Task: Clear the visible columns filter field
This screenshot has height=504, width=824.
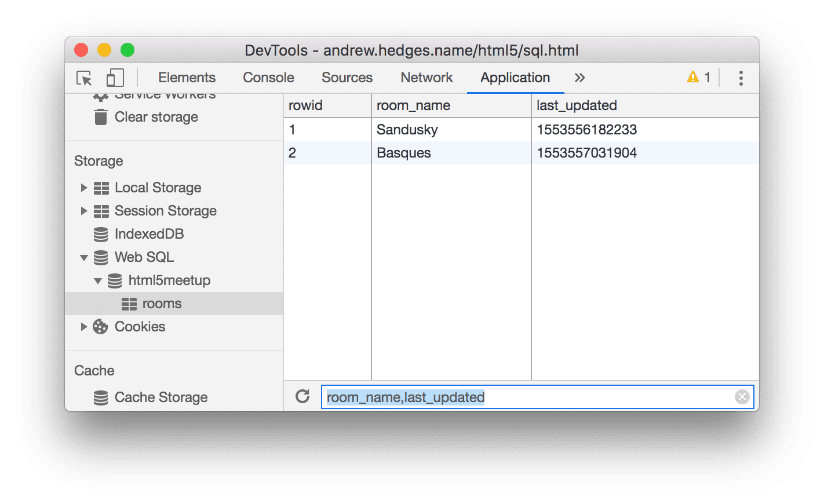Action: (742, 397)
